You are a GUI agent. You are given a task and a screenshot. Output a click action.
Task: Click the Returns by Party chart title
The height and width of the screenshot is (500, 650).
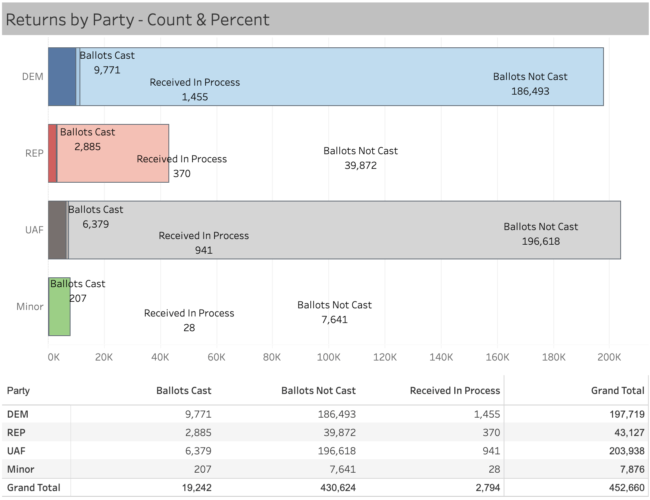pos(138,19)
